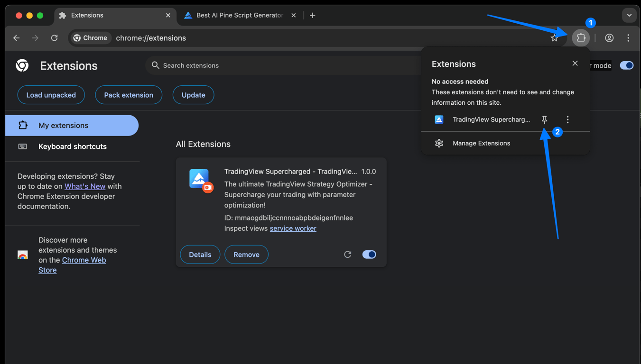641x364 pixels.
Task: Reload the page with refresh icon
Action: click(x=54, y=38)
